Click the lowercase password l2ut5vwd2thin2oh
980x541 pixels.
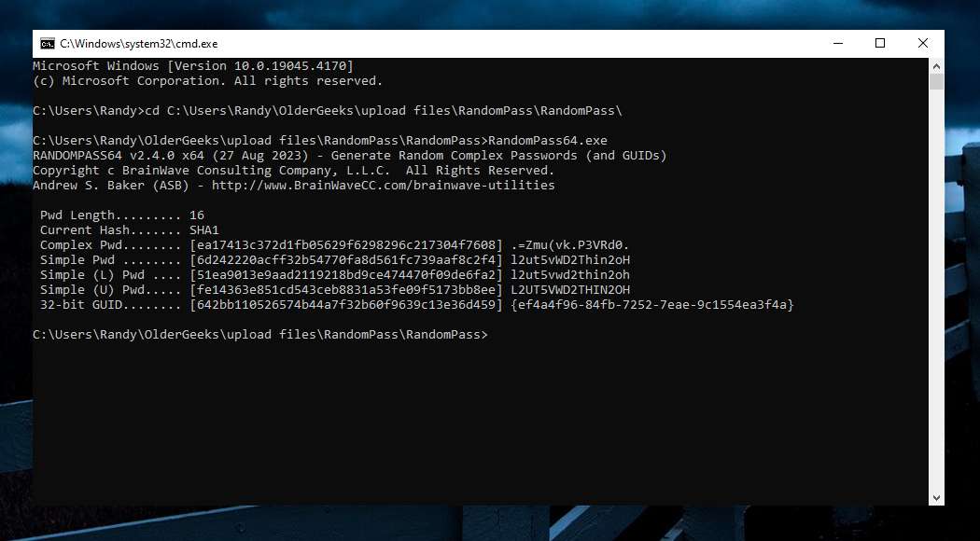click(x=570, y=275)
